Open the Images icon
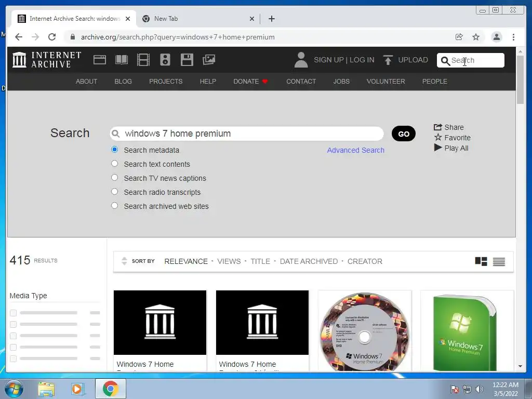 point(209,60)
